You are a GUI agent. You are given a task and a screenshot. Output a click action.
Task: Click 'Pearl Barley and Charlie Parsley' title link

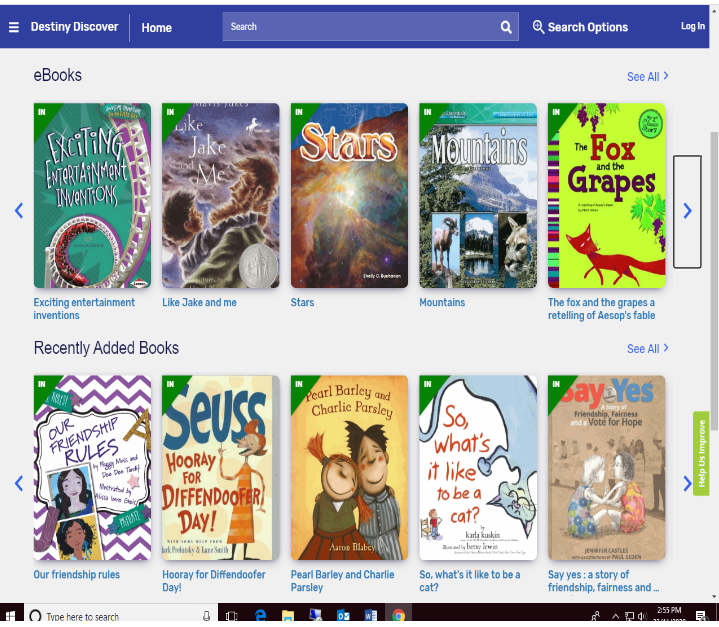[343, 581]
